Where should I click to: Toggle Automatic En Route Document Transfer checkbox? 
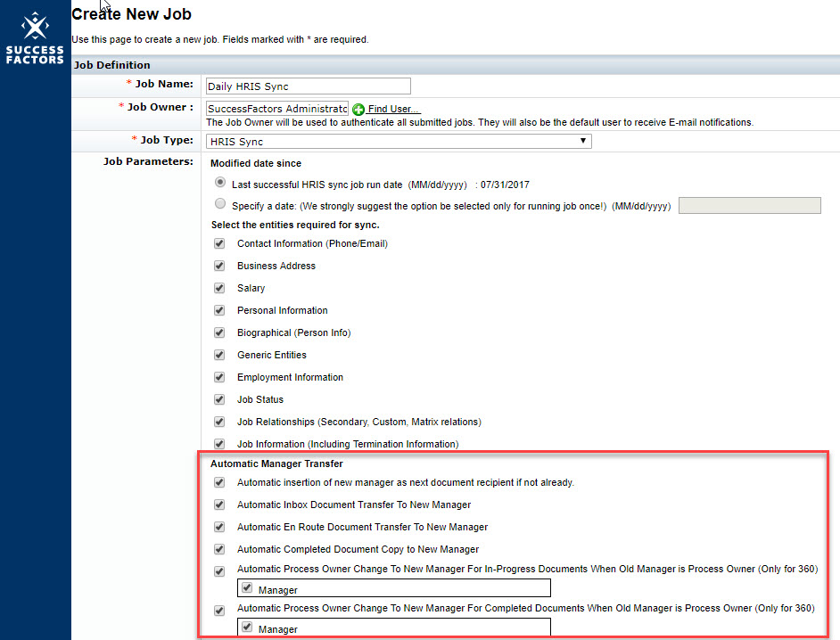tap(219, 527)
